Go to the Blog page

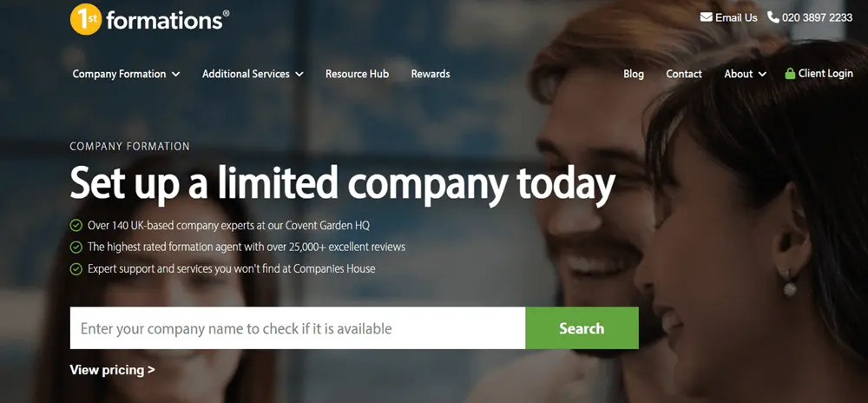pos(634,74)
